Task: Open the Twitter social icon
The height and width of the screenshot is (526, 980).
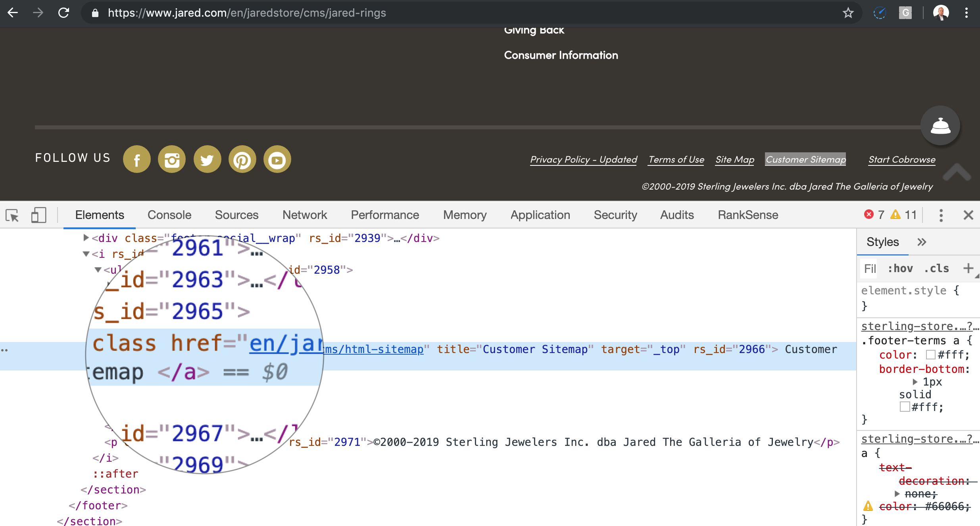Action: point(207,159)
